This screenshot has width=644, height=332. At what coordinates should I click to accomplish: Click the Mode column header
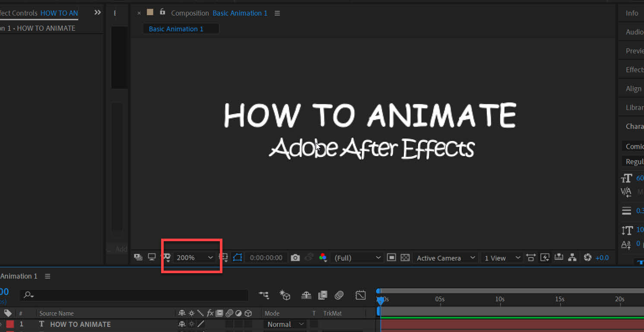[x=272, y=313]
